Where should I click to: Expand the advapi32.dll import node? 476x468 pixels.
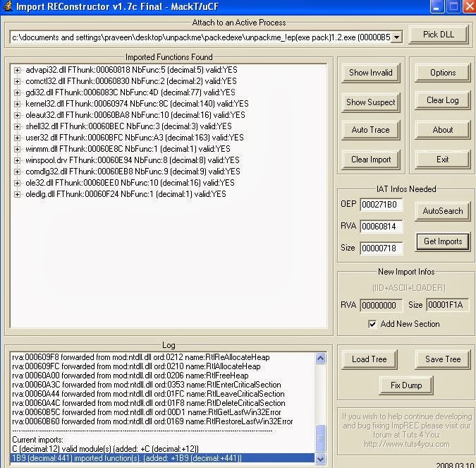pyautogui.click(x=18, y=70)
